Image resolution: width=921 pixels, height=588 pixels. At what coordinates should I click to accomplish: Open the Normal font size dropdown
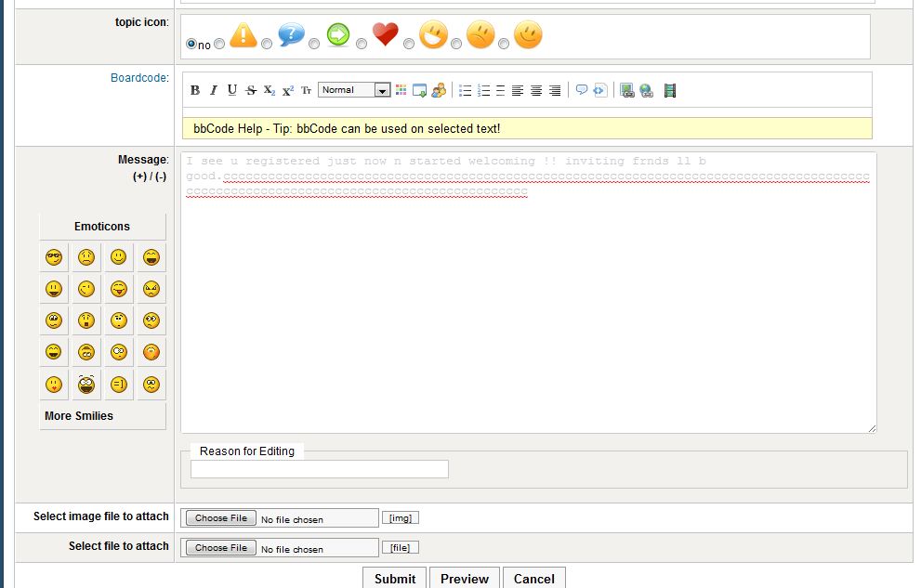[354, 90]
